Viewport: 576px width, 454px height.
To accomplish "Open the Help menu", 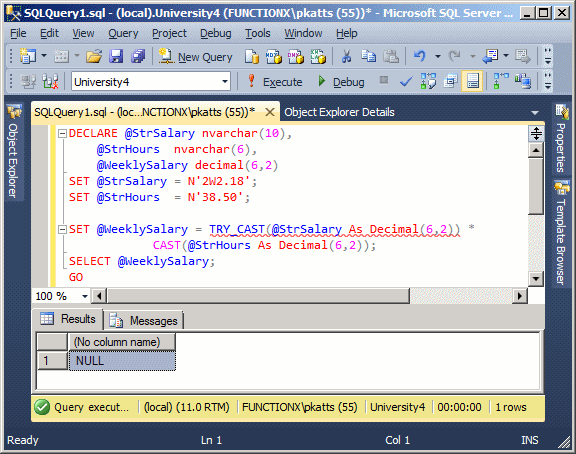I will tap(346, 33).
